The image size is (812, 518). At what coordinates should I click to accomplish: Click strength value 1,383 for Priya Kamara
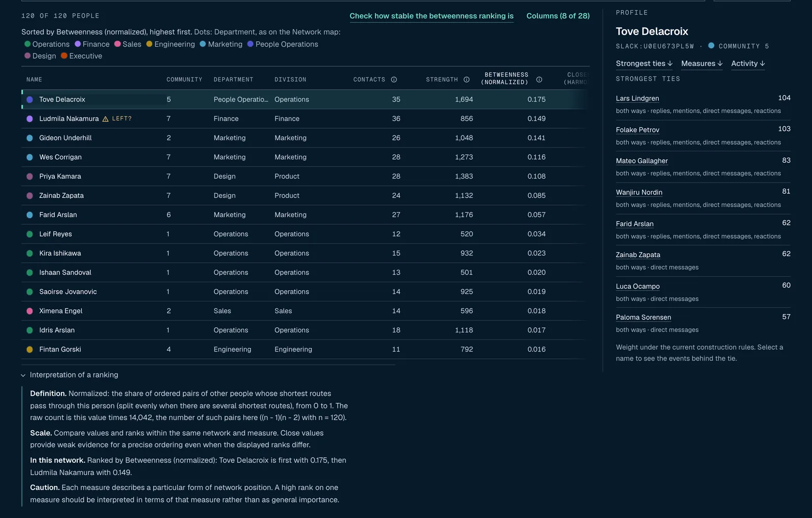pyautogui.click(x=464, y=177)
